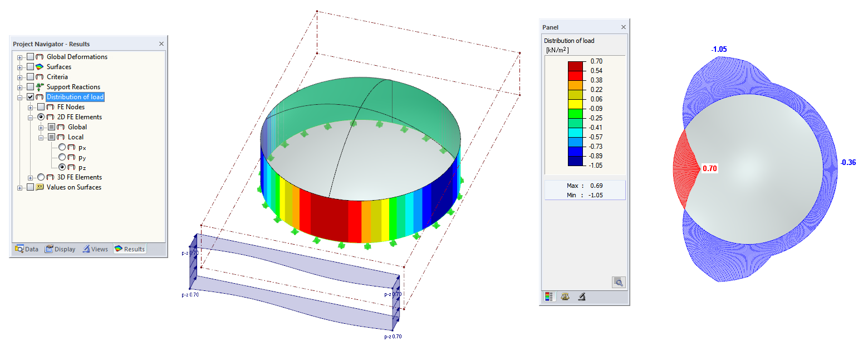This screenshot has height=345, width=868.
Task: Click the scales (factors) icon in the Panel
Action: [x=565, y=297]
